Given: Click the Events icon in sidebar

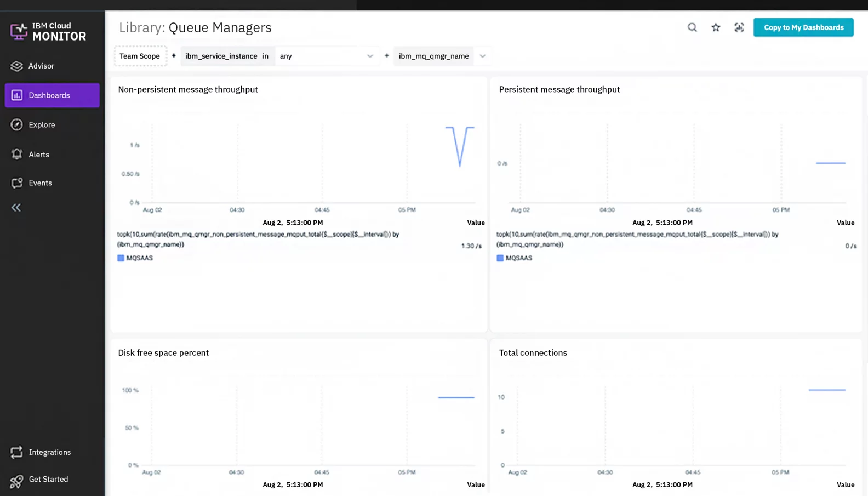Looking at the screenshot, I should click(16, 183).
